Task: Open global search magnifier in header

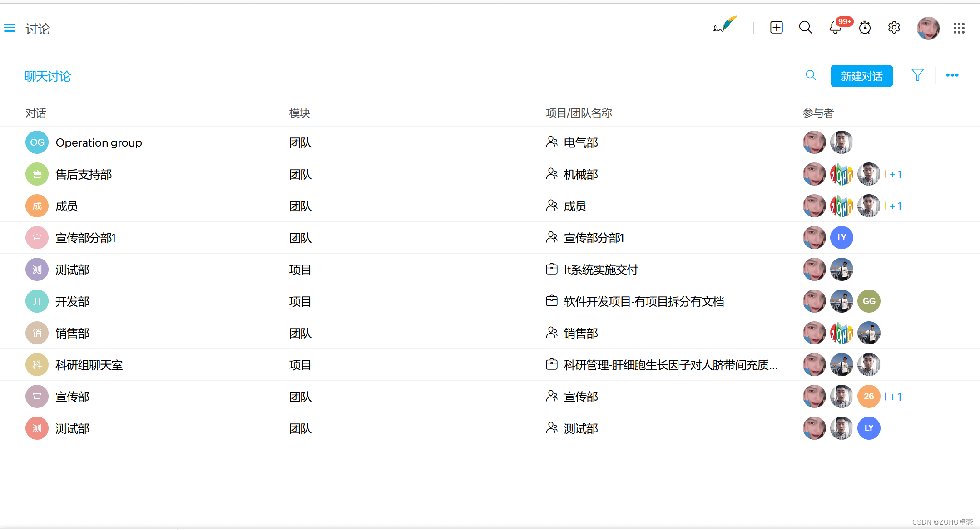Action: (806, 28)
